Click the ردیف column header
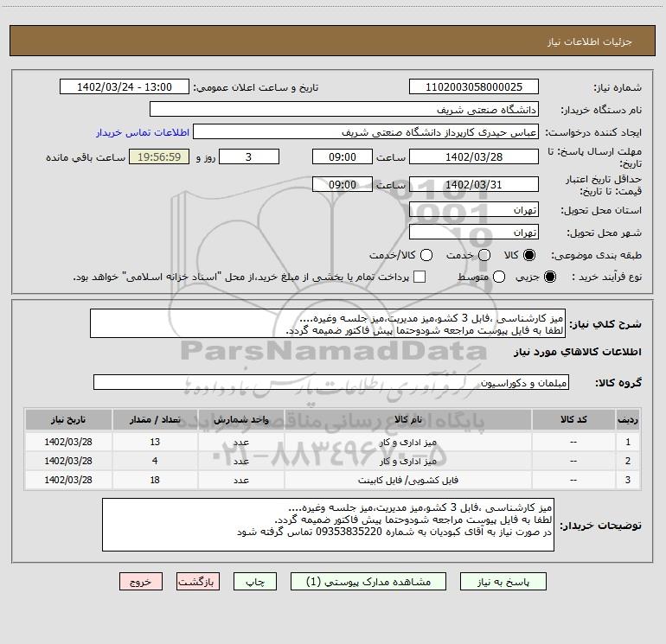Viewport: 666px width, 644px height. pos(627,420)
